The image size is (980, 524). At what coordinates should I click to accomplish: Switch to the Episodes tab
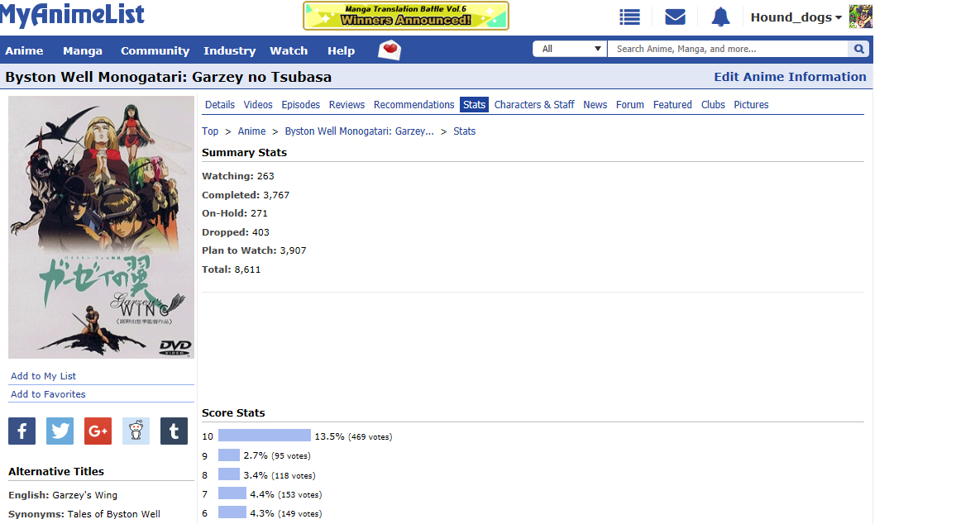(x=301, y=105)
